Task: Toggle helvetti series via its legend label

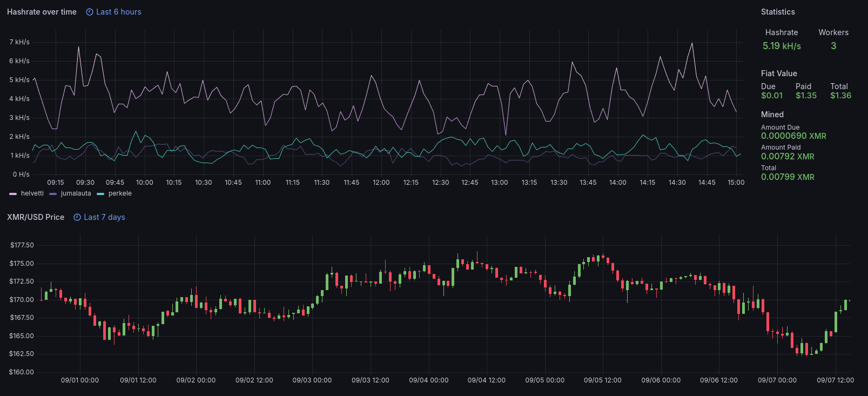Action: pos(32,193)
